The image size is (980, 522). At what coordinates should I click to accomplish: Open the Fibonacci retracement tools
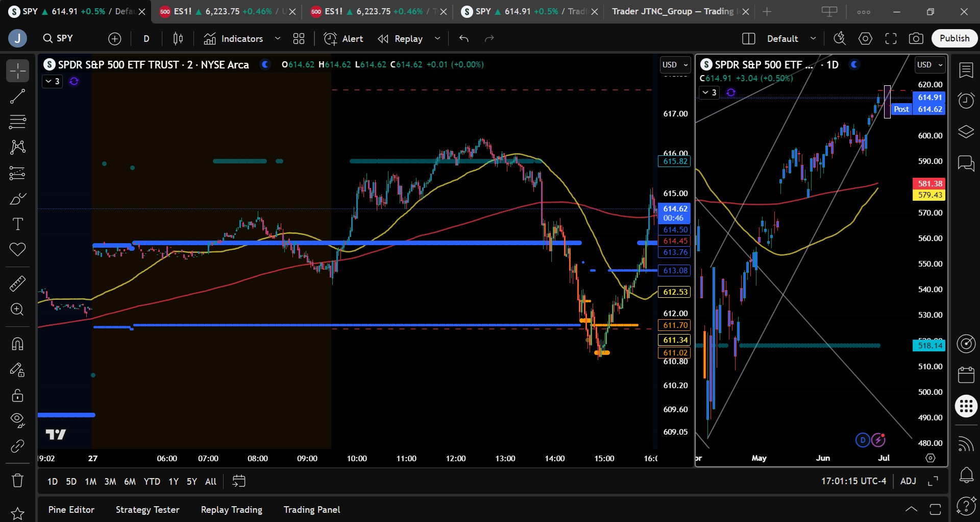[17, 122]
